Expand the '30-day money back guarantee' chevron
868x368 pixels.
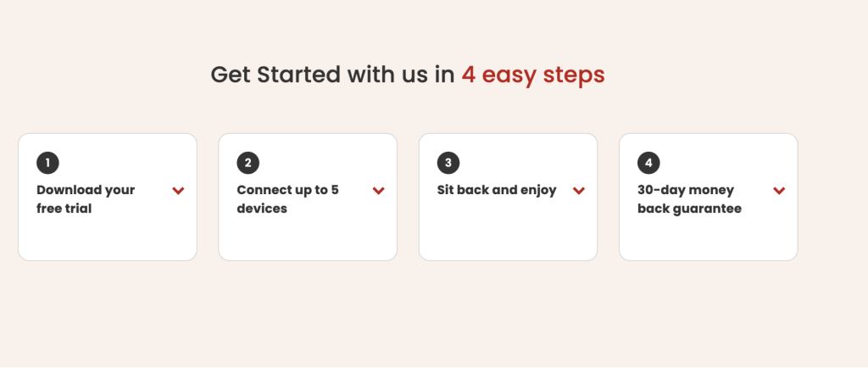tap(779, 191)
